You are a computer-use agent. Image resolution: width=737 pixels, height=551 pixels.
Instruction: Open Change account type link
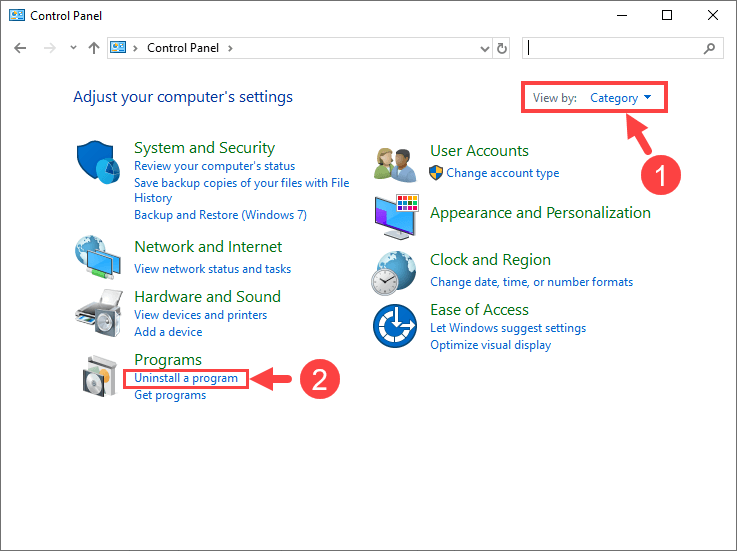click(x=502, y=173)
